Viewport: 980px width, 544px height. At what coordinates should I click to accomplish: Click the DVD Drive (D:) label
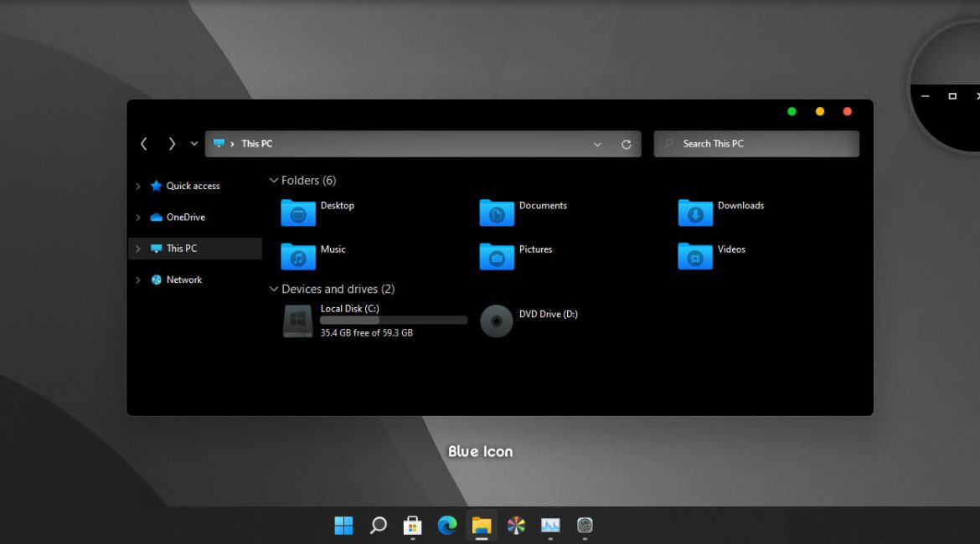pos(548,314)
